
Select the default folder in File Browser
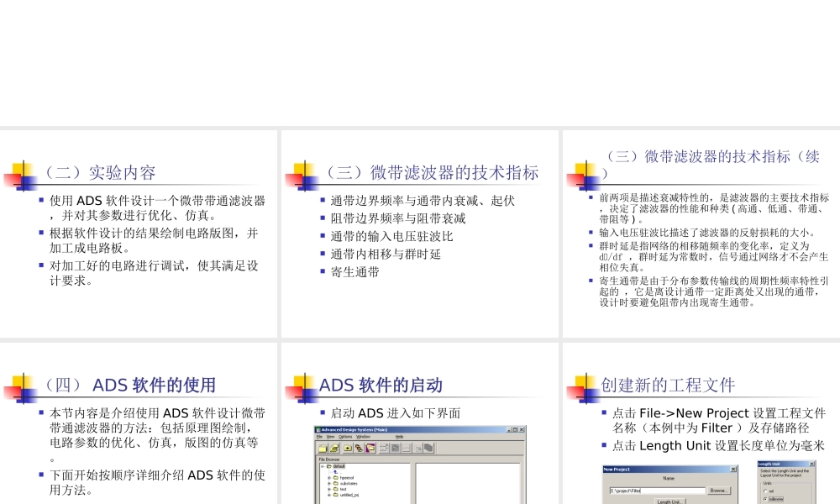(339, 466)
